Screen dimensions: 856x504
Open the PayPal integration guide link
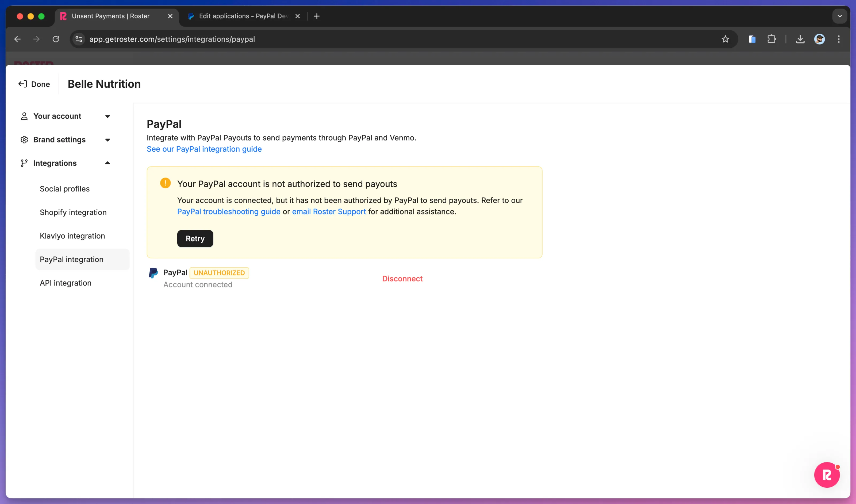pyautogui.click(x=204, y=149)
